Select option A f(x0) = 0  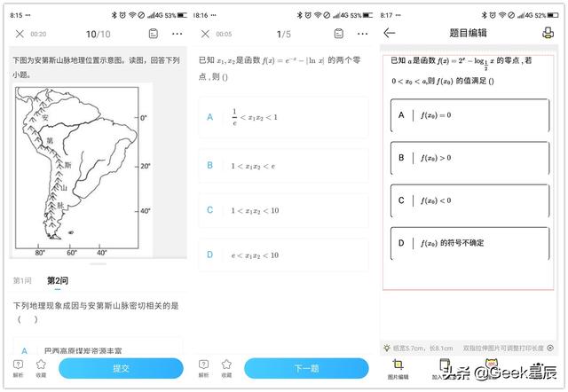469,115
